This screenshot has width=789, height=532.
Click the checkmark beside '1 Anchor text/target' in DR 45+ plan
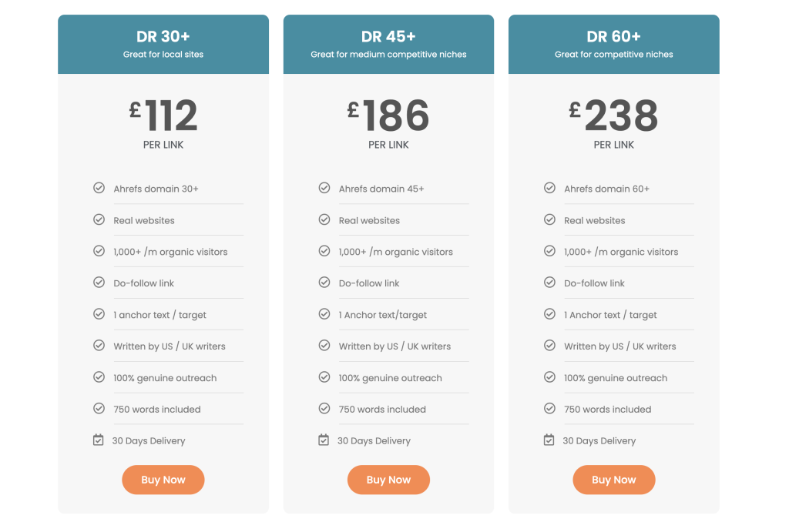pyautogui.click(x=324, y=314)
